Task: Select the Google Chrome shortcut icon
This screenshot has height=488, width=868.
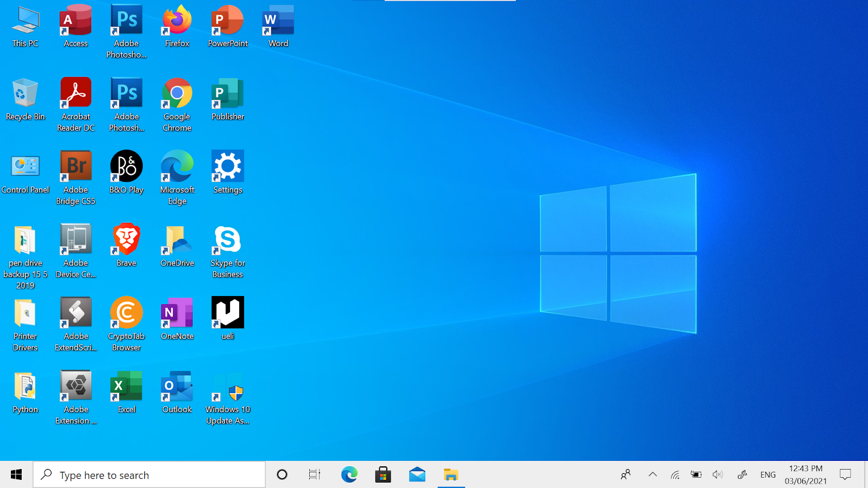Action: [x=177, y=105]
